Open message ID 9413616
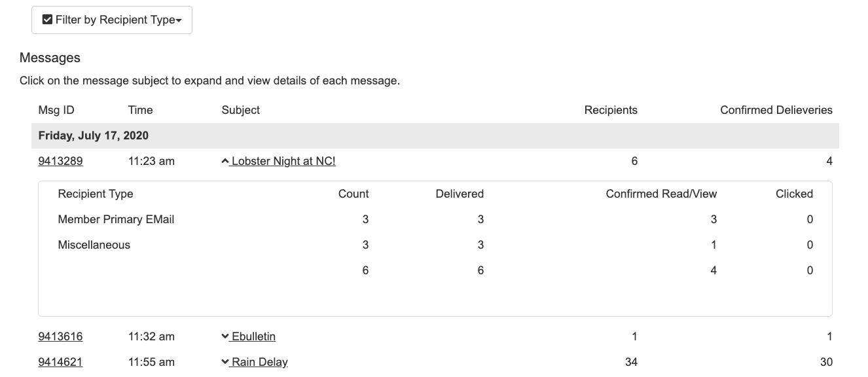Image resolution: width=868 pixels, height=377 pixels. [60, 336]
